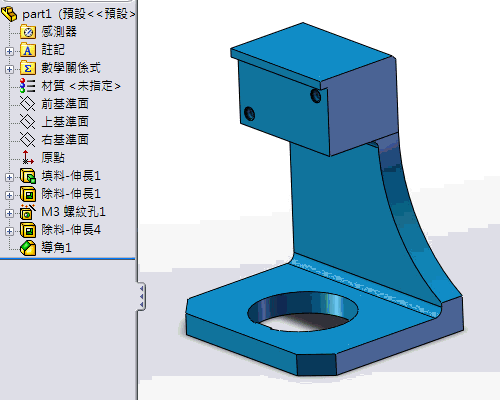Select the 右基準面 plane icon
The width and height of the screenshot is (500, 400).
click(x=27, y=140)
